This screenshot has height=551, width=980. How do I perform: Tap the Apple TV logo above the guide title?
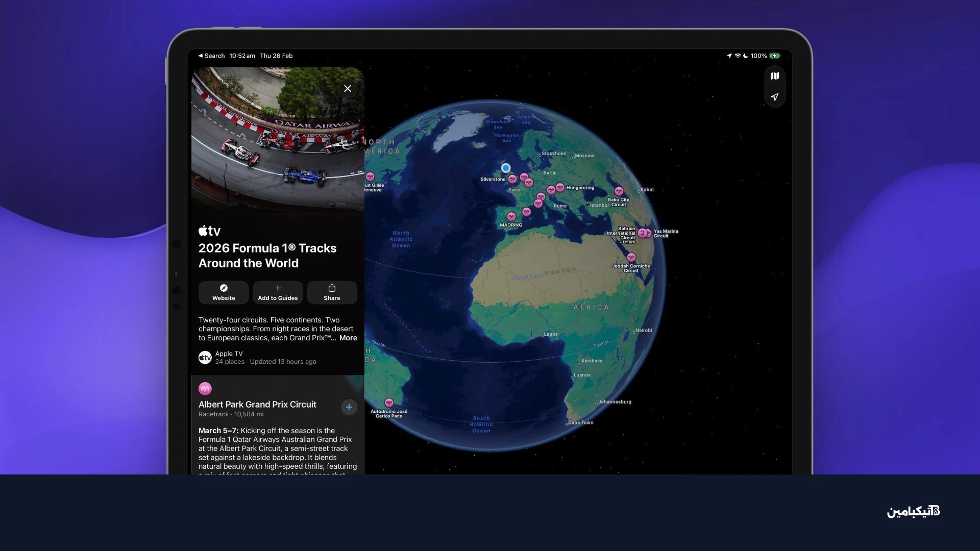209,230
